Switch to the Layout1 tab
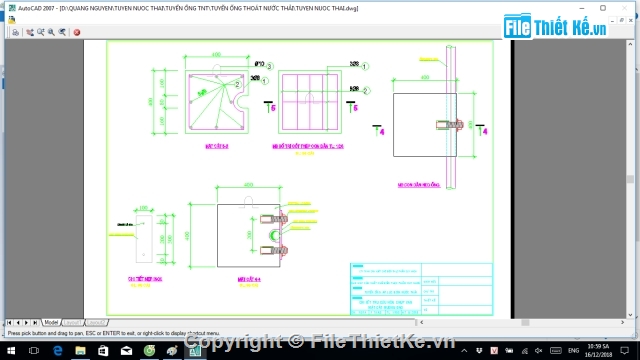The height and width of the screenshot is (360, 640). (73, 322)
